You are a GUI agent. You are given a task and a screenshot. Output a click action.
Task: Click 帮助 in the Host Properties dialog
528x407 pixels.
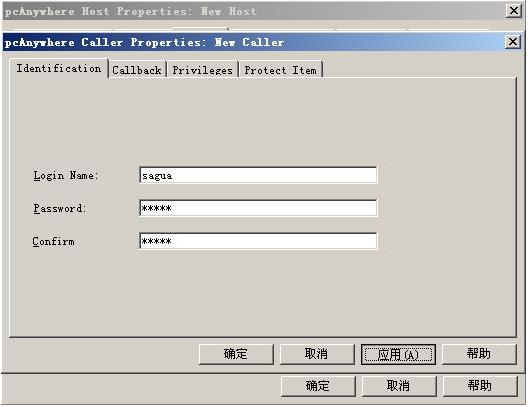tap(480, 386)
